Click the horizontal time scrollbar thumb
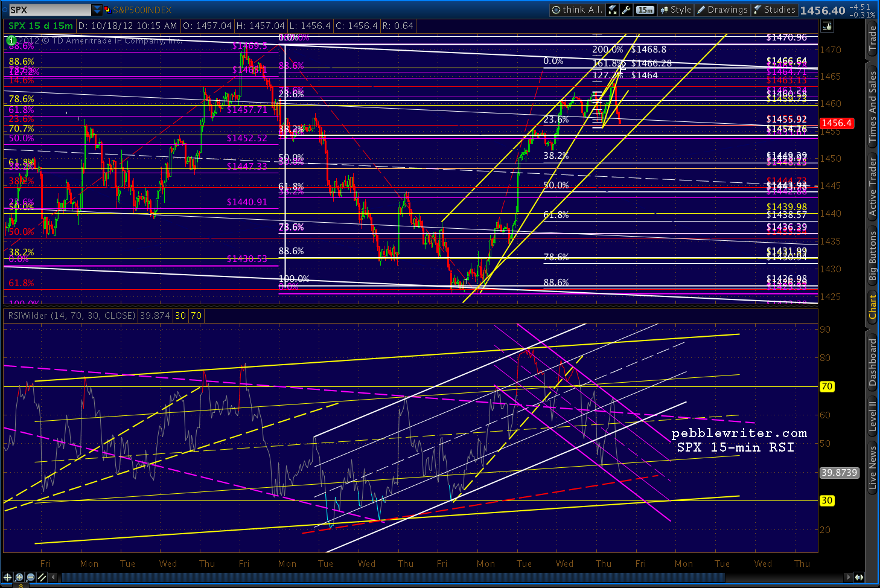Screen dimensions: 880x588 pyautogui.click(x=392, y=578)
